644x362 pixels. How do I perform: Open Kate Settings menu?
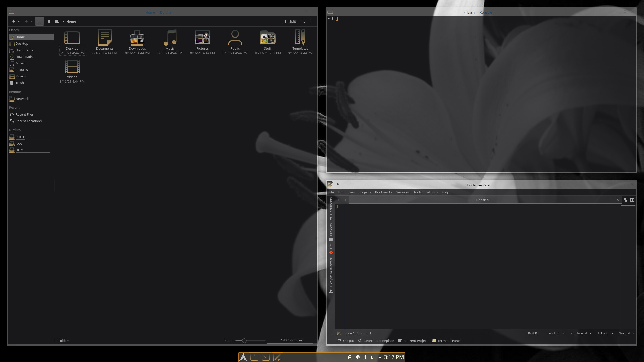[432, 192]
